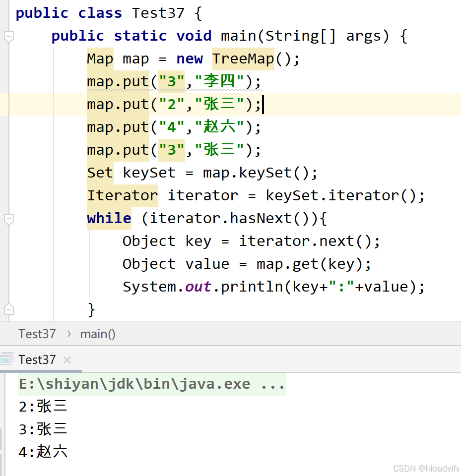Image resolution: width=461 pixels, height=476 pixels.
Task: Click the keySet variable name
Action: pos(148,172)
